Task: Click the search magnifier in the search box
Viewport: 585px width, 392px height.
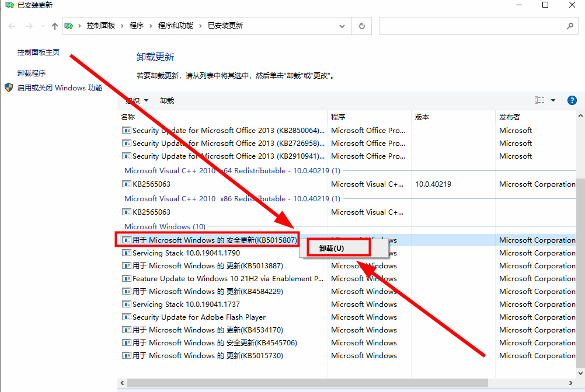Action: [569, 26]
